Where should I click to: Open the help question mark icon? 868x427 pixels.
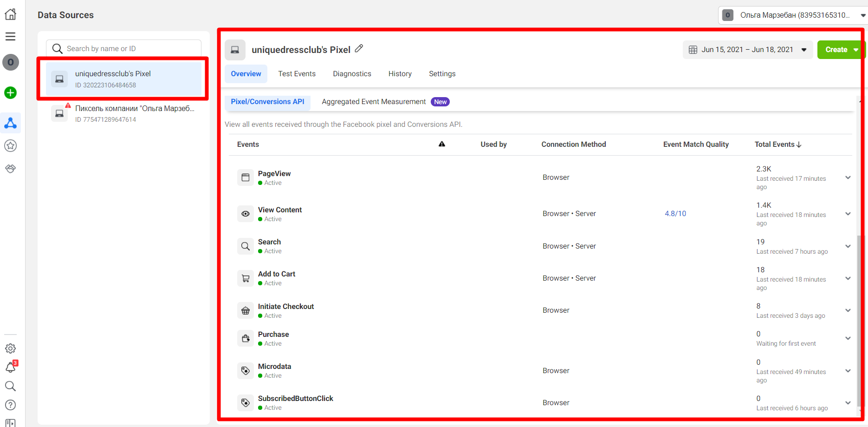[10, 405]
